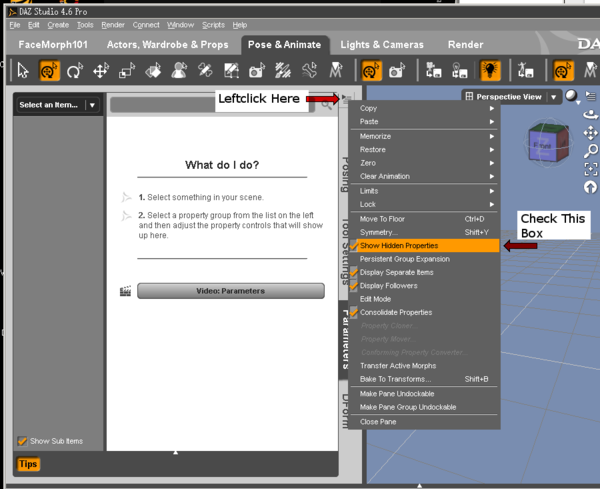
Task: Open the Select an Item dropdown
Action: point(57,105)
